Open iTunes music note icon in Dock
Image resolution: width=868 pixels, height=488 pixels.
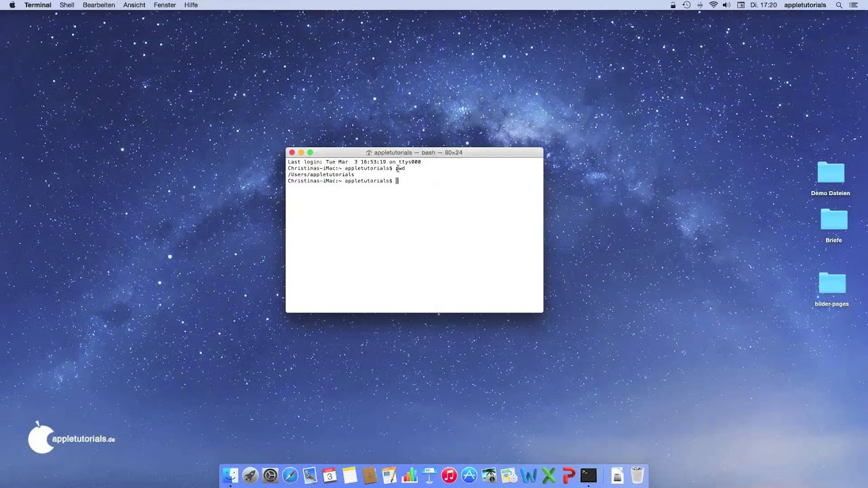click(449, 476)
